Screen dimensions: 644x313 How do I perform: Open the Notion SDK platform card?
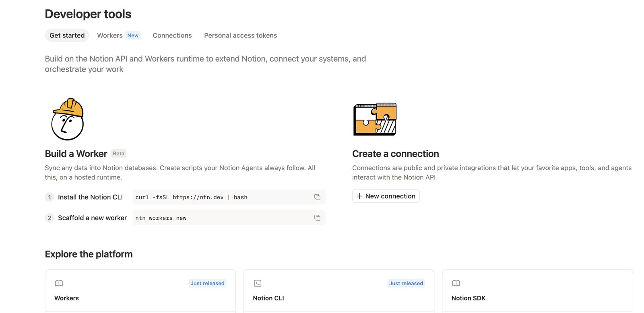537,291
